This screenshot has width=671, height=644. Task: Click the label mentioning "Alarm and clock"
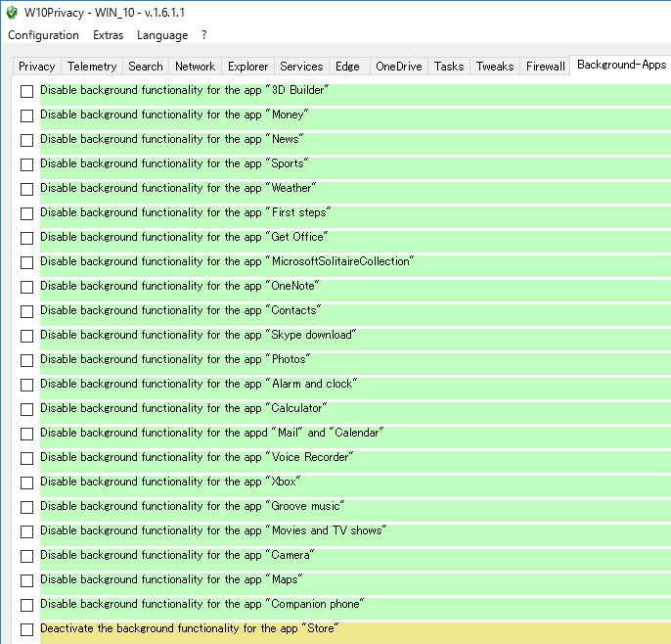[x=199, y=384]
